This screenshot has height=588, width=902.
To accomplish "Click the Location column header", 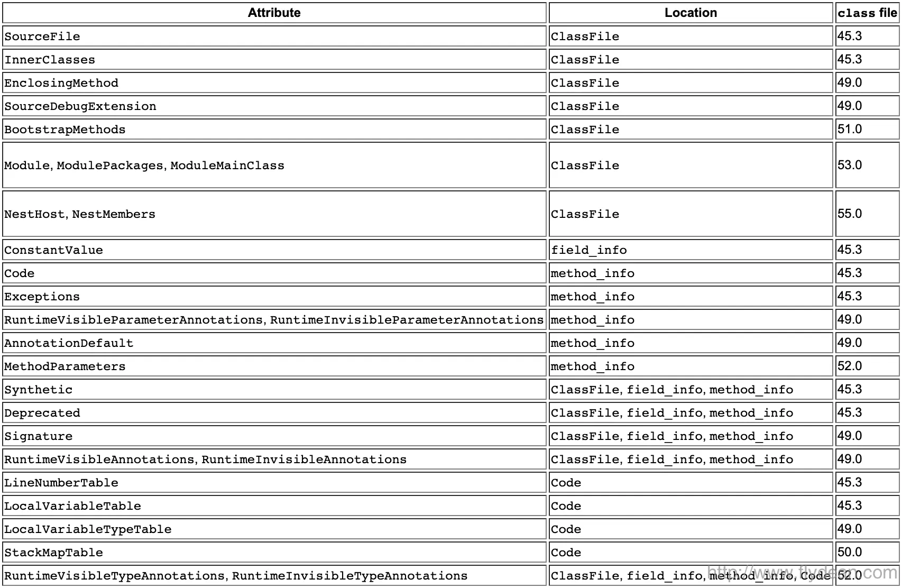I will [x=691, y=13].
